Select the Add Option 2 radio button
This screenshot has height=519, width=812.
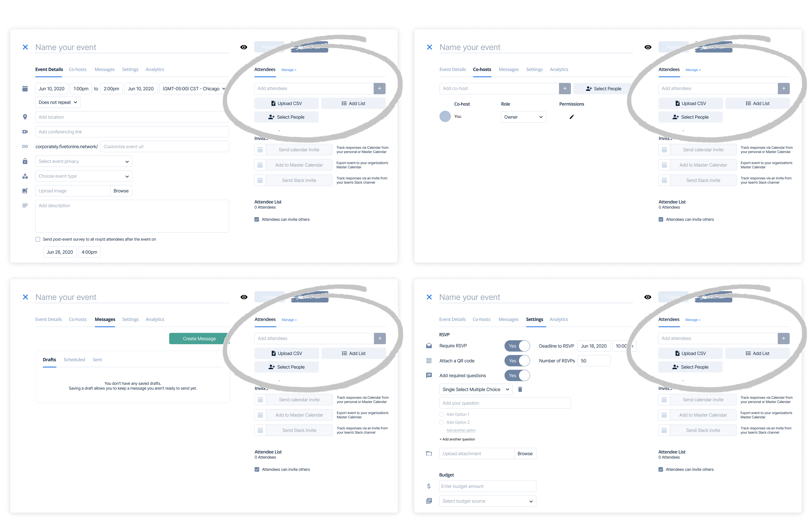point(441,422)
